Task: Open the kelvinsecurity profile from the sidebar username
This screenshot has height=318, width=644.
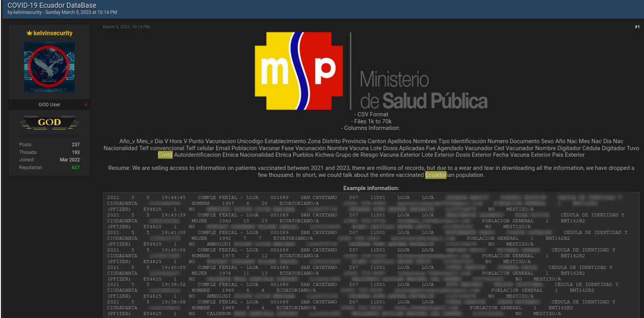Action: tap(53, 33)
